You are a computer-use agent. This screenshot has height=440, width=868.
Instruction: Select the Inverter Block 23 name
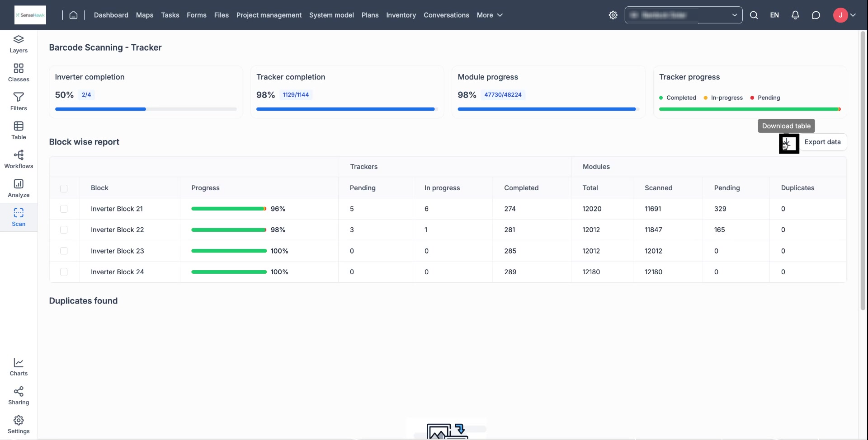coord(117,251)
